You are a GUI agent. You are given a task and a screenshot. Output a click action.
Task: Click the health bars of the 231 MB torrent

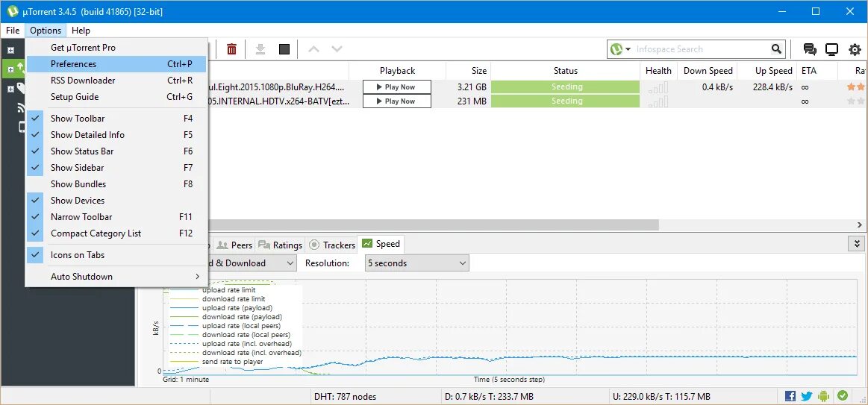point(659,101)
